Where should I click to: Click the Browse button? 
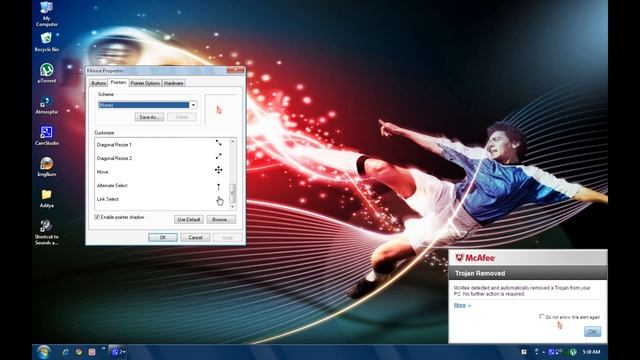(221, 220)
